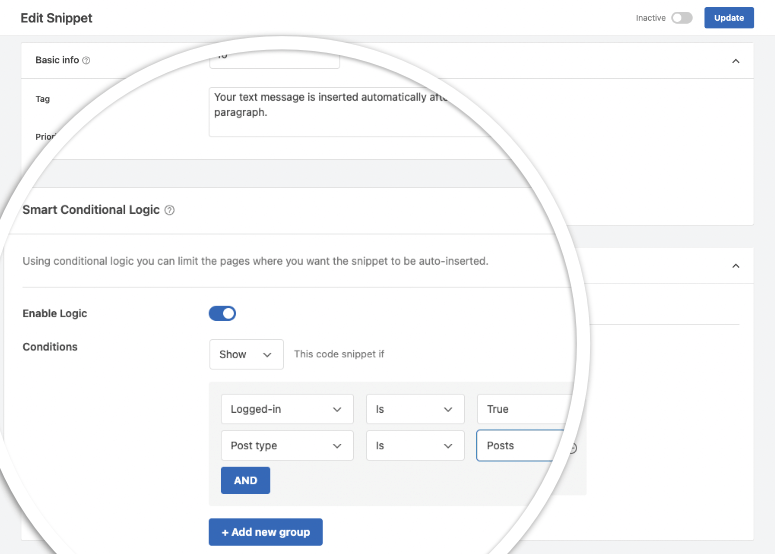Image resolution: width=775 pixels, height=554 pixels.
Task: Click the Update button
Action: (x=729, y=18)
